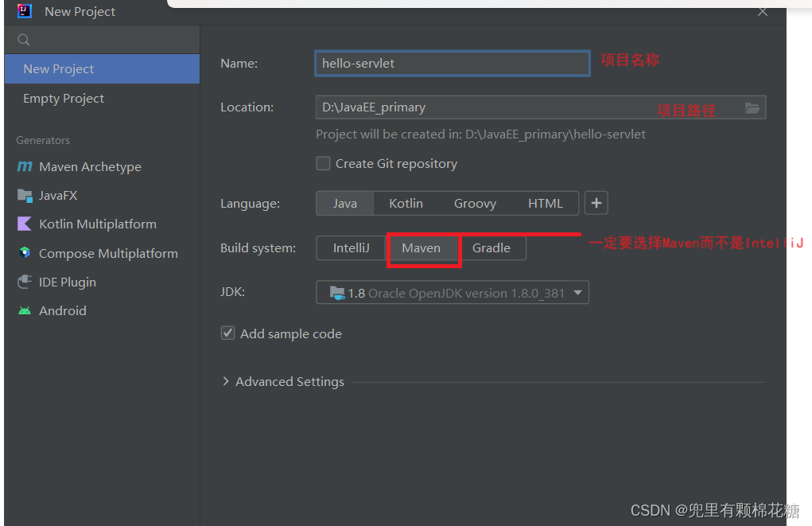Viewport: 812px width, 526px height.
Task: Select Groovy as the language
Action: click(x=475, y=203)
